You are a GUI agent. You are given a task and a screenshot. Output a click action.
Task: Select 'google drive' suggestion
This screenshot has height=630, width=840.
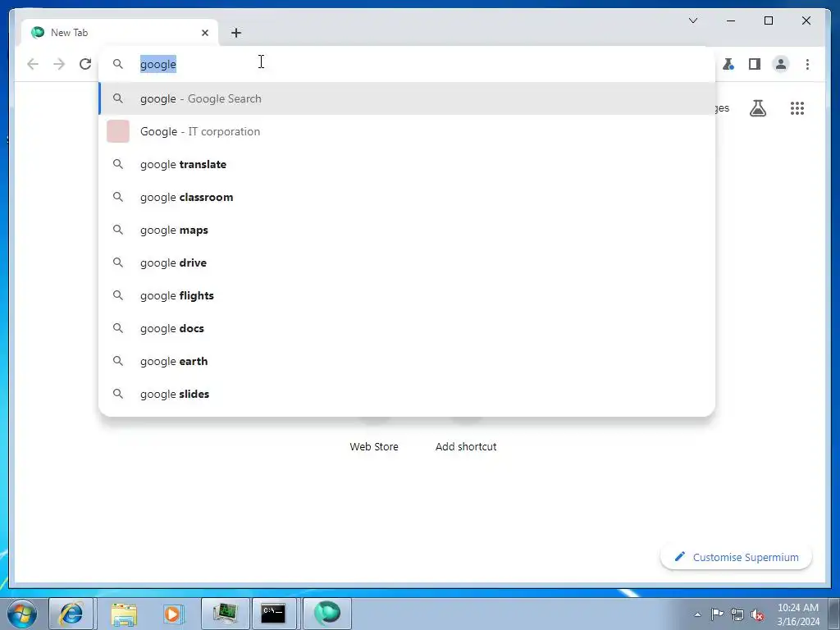407,262
